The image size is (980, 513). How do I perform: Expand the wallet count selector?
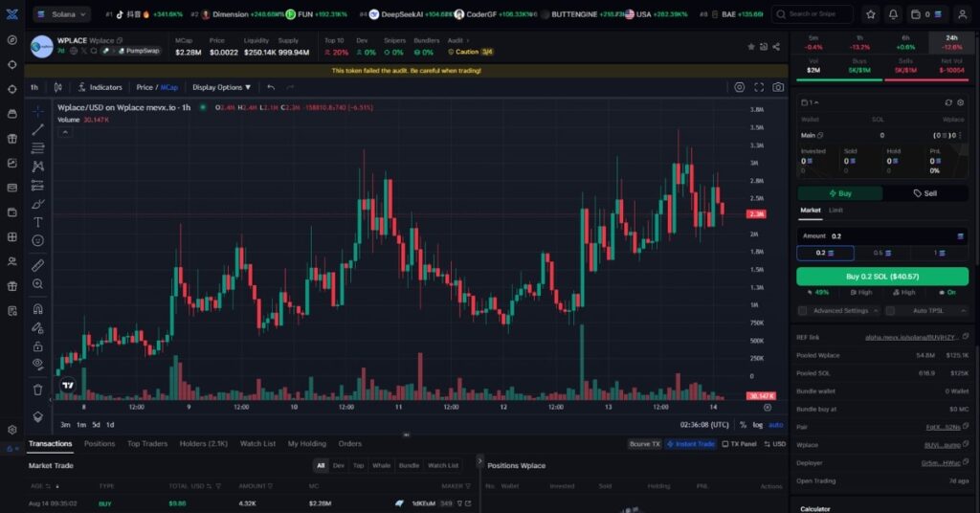tap(810, 102)
